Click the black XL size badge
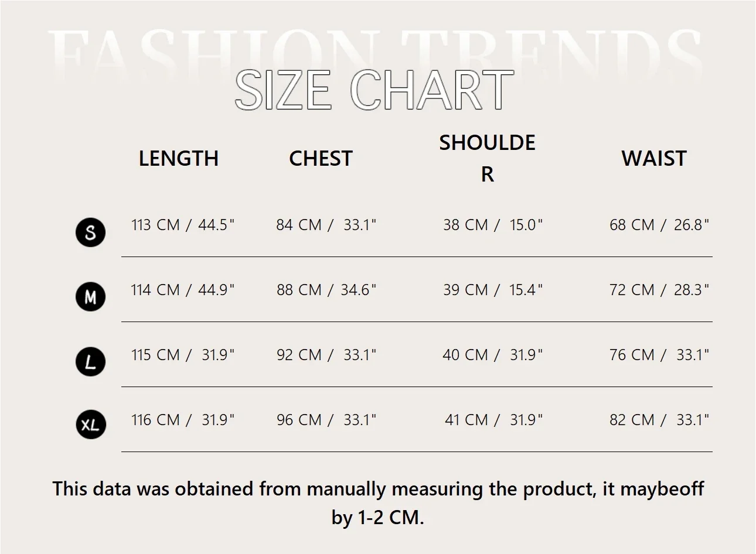 (90, 425)
